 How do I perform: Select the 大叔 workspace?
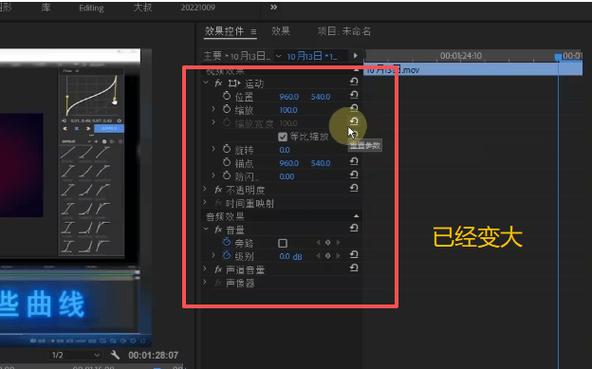pyautogui.click(x=143, y=8)
